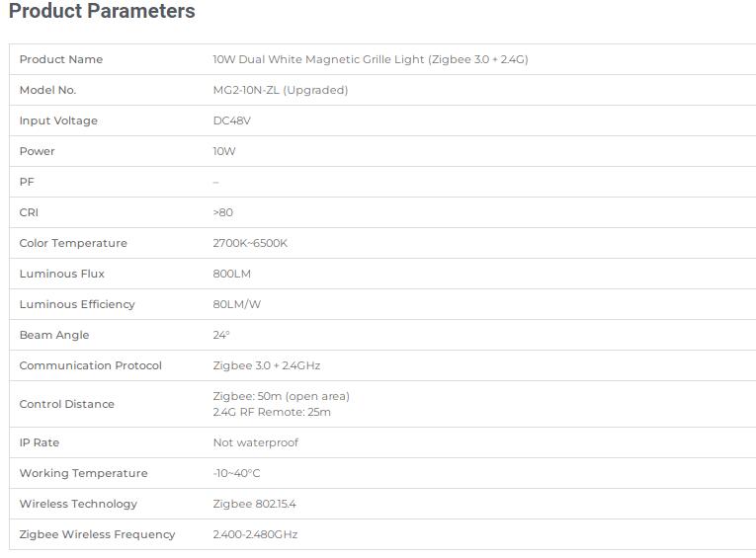
Task: Click the CRI value >80
Action: [x=223, y=212]
